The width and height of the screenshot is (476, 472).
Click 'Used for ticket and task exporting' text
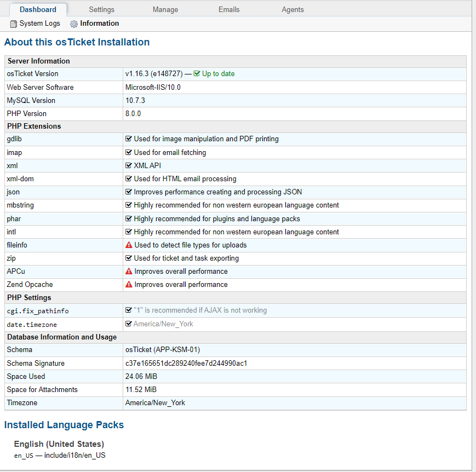pos(186,258)
